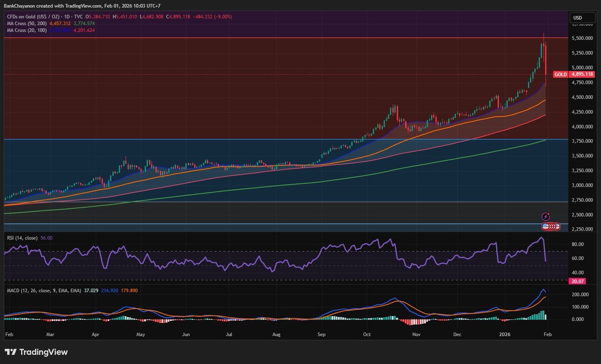Screen dimensions: 601x364
Task: Open the lightning bolt events icon on chart
Action: tap(546, 216)
